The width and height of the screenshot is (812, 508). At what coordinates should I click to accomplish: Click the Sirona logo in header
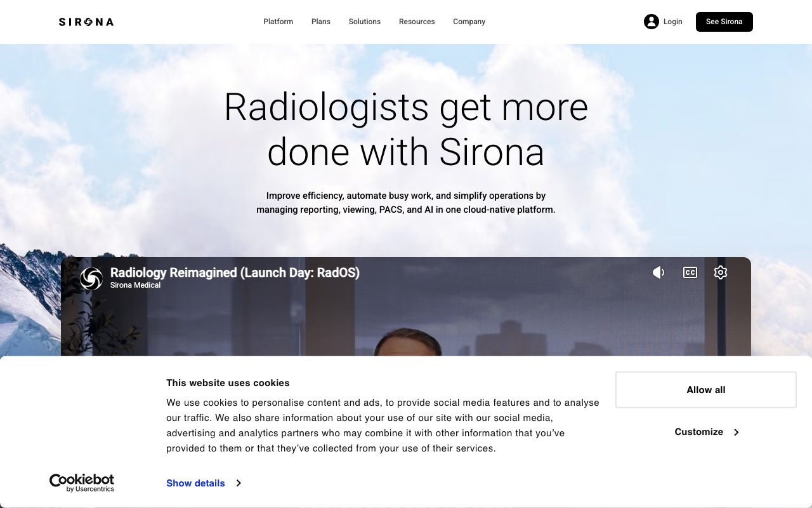click(x=86, y=22)
